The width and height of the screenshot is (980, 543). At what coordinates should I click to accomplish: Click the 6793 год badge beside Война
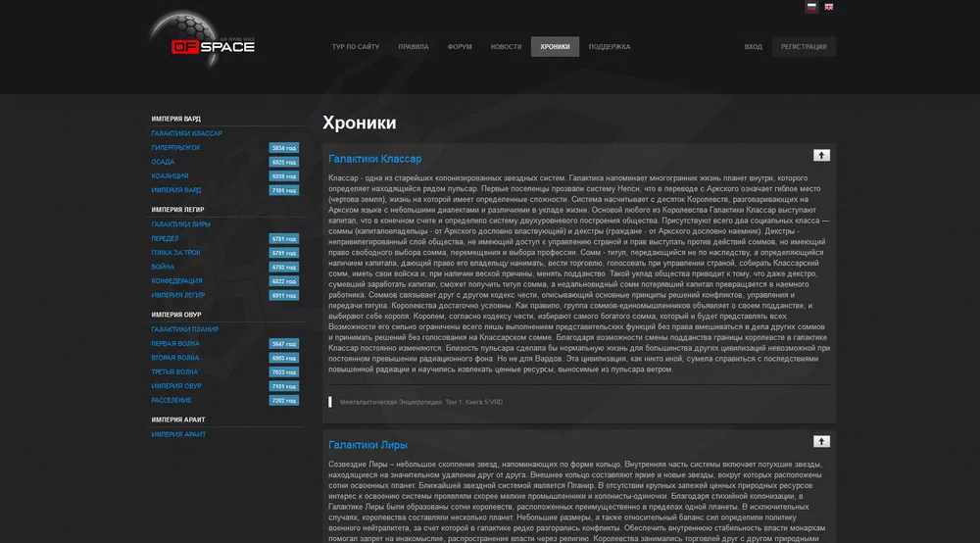(x=284, y=267)
